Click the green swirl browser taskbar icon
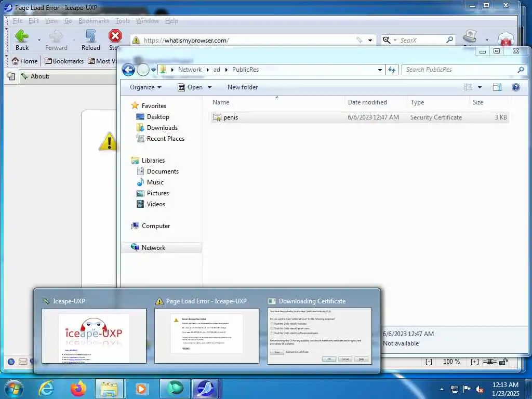This screenshot has height=399, width=532. point(175,389)
